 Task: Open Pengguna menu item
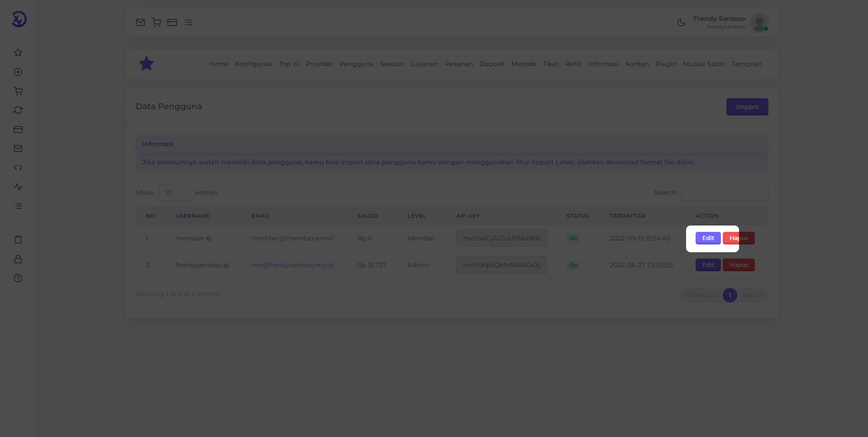[x=357, y=64]
